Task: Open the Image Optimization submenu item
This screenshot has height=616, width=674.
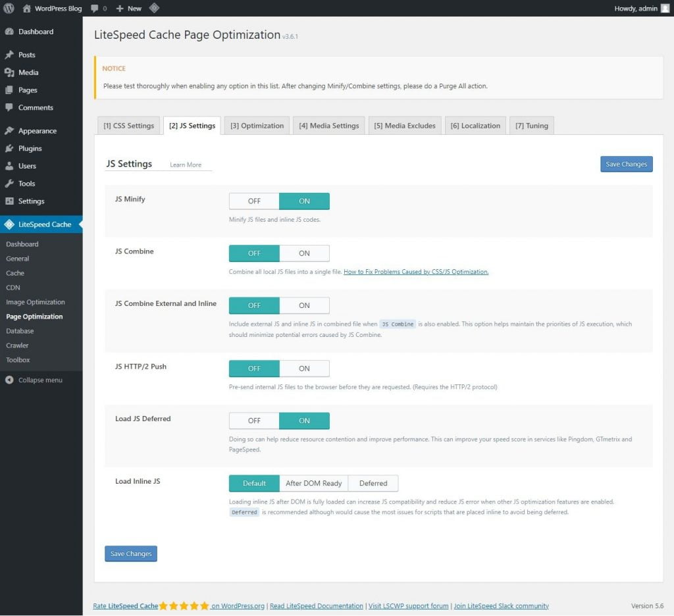Action: point(36,302)
